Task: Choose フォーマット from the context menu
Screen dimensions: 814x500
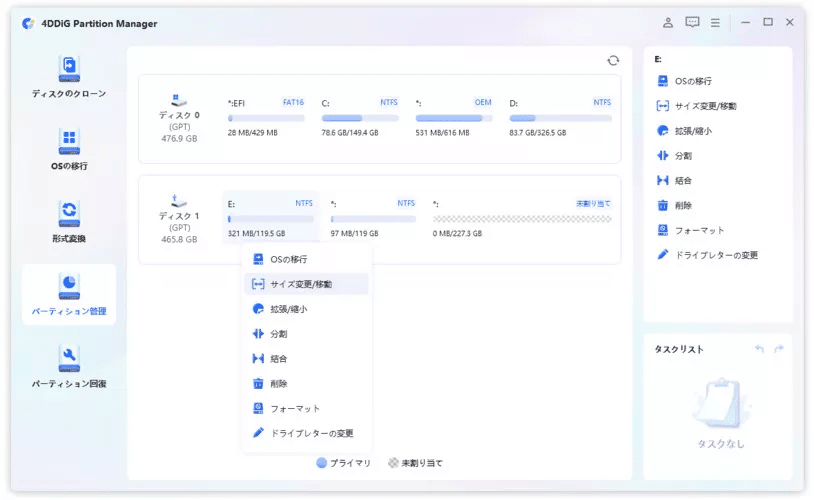Action: click(x=306, y=409)
